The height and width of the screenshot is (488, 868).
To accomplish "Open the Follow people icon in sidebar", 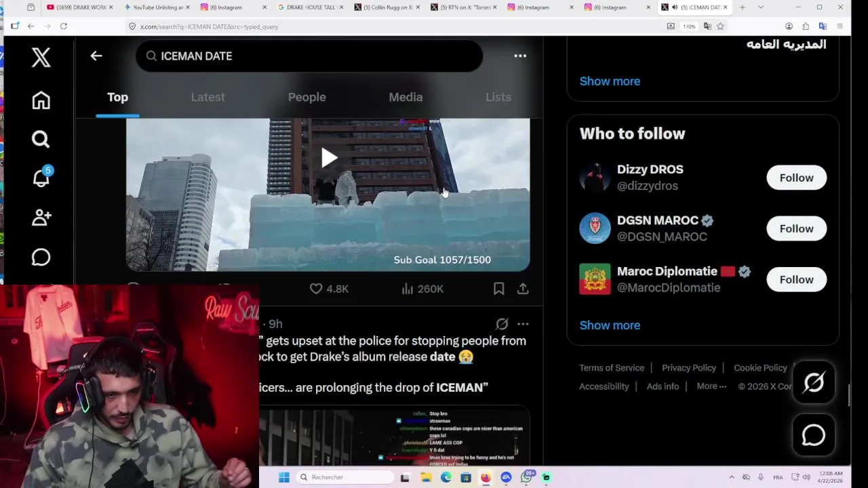I will pos(41,217).
